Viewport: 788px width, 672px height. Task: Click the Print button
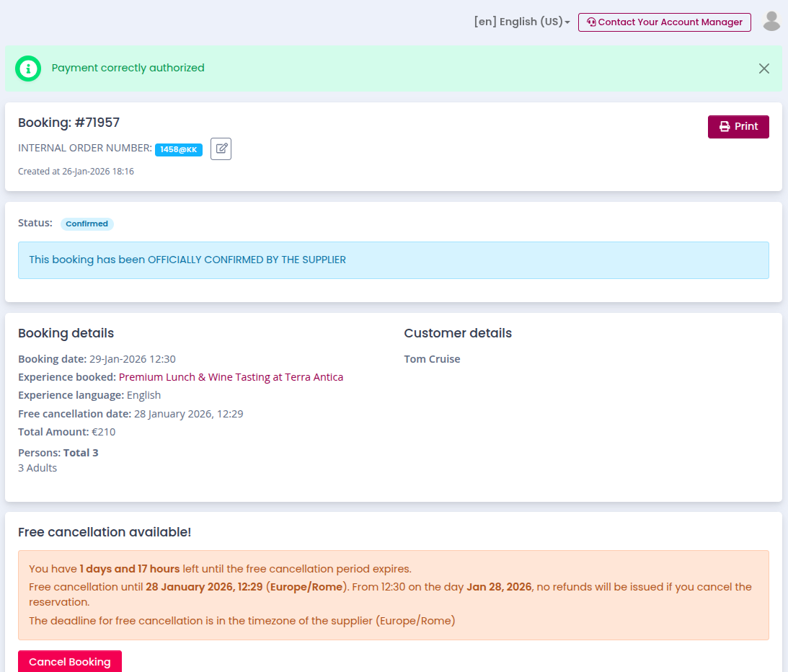[x=738, y=127]
